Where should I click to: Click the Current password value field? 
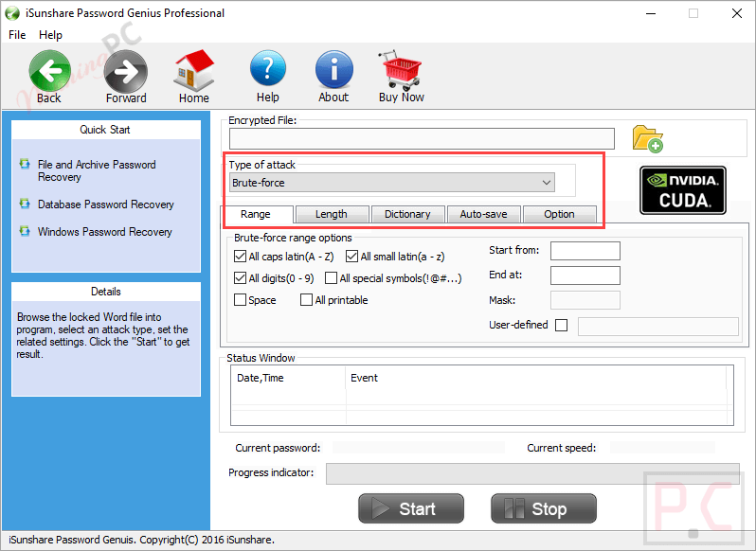coord(419,448)
